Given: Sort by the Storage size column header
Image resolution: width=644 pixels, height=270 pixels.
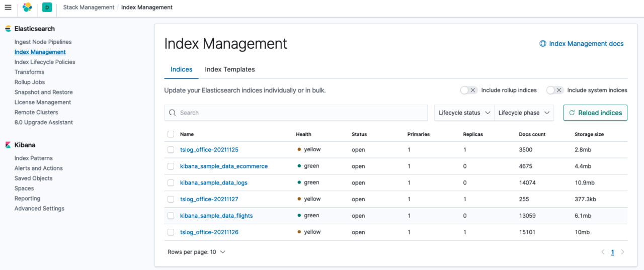Looking at the screenshot, I should coord(589,134).
